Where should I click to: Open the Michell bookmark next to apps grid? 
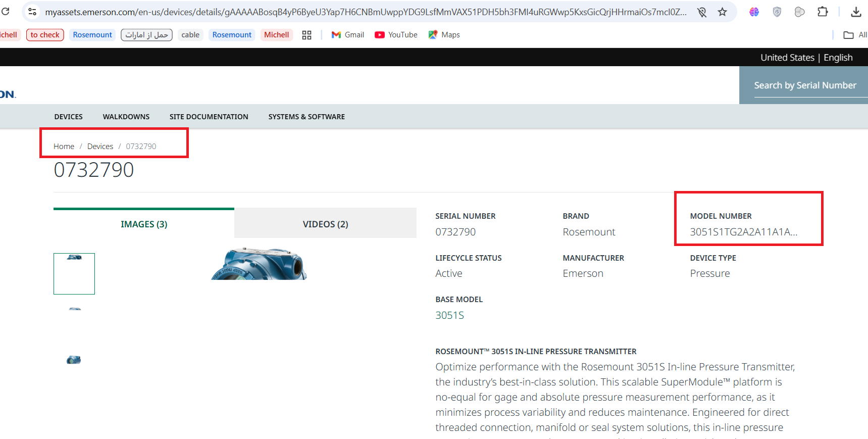276,35
